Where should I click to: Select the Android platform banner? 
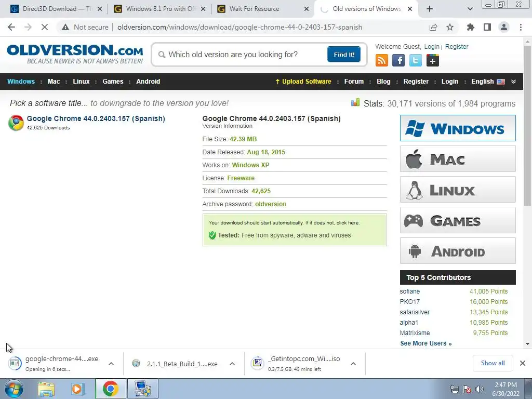(x=458, y=251)
